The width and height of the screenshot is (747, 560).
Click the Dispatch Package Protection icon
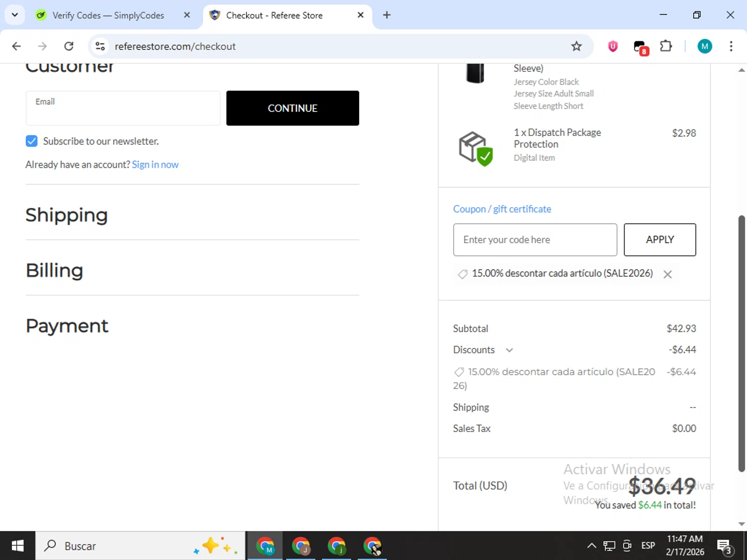[476, 148]
